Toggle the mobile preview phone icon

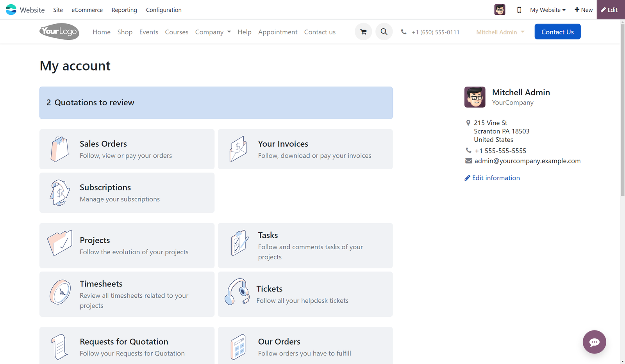(519, 10)
